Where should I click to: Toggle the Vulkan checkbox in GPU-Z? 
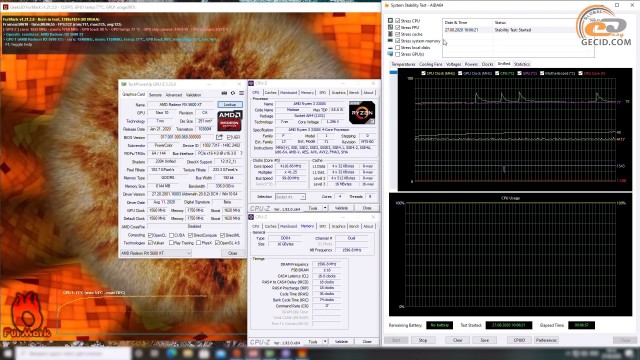click(150, 243)
